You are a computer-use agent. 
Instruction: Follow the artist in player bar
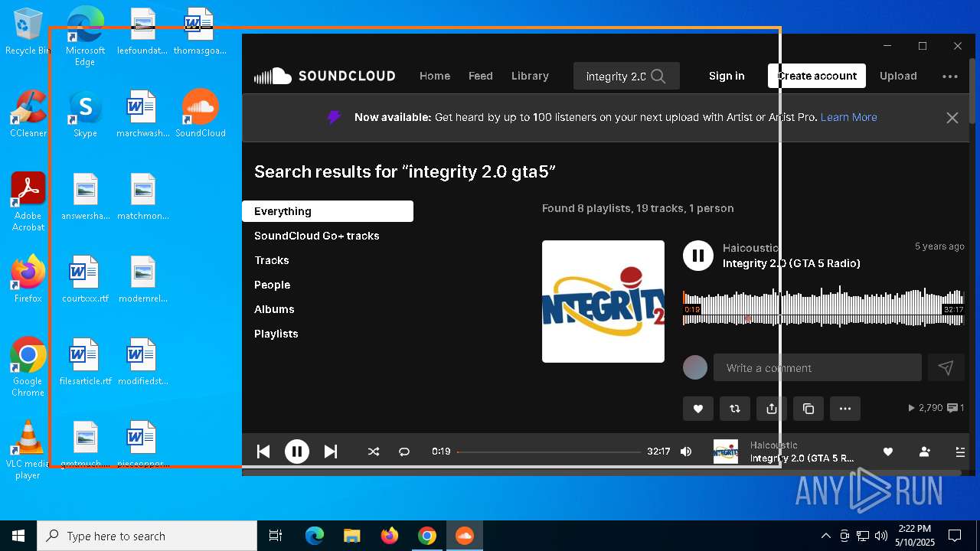point(925,452)
